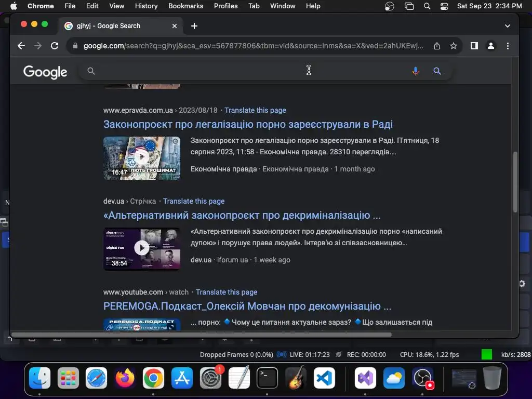Open TextEdit from the Dock

(239, 378)
